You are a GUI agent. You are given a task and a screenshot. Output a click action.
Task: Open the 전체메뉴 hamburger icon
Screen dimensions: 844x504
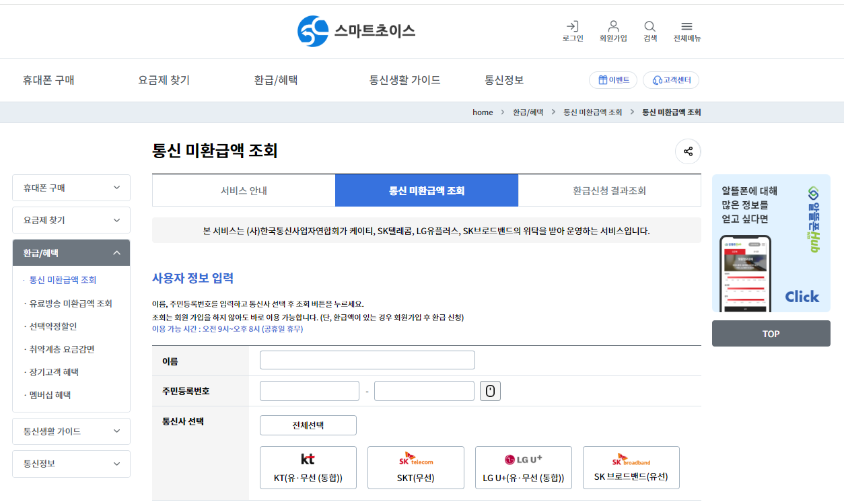[x=687, y=31]
